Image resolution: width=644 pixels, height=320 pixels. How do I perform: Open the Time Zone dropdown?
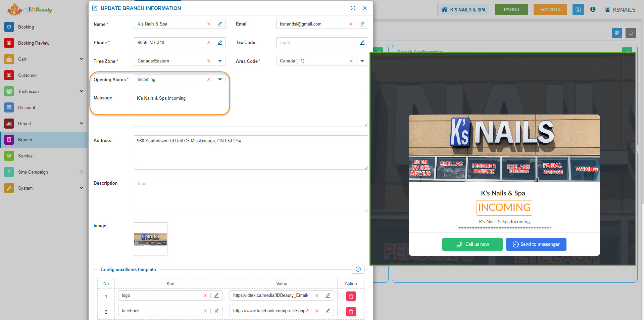pyautogui.click(x=220, y=61)
